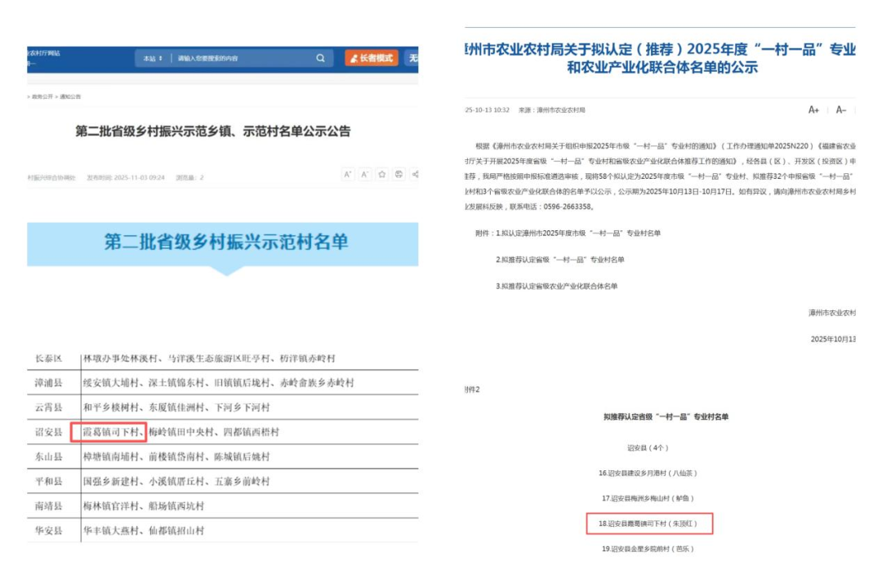882x588 pixels.
Task: Click into the site search input field
Action: click(x=241, y=59)
